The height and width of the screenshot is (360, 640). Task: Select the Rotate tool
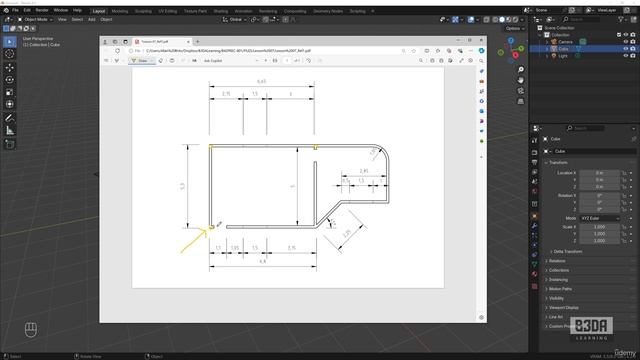point(9,80)
